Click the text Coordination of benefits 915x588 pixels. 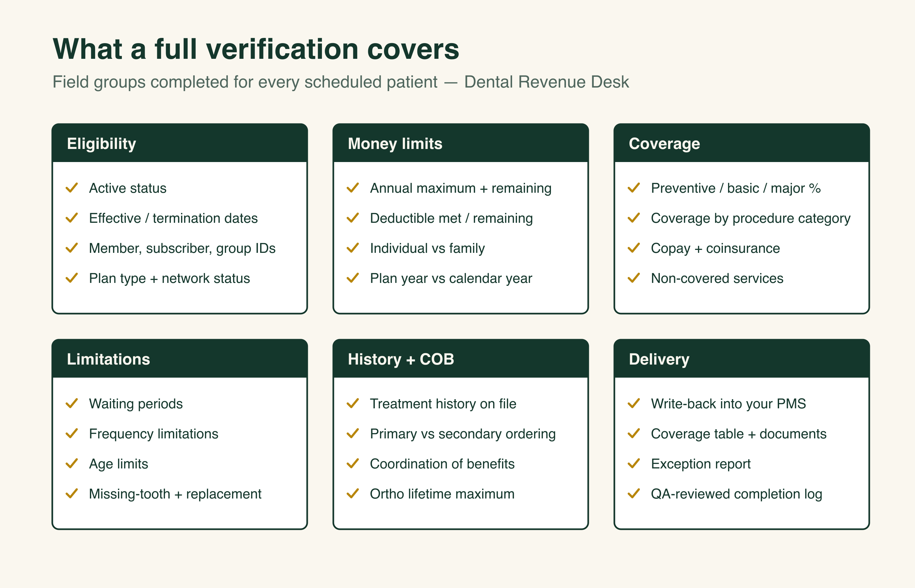click(442, 464)
